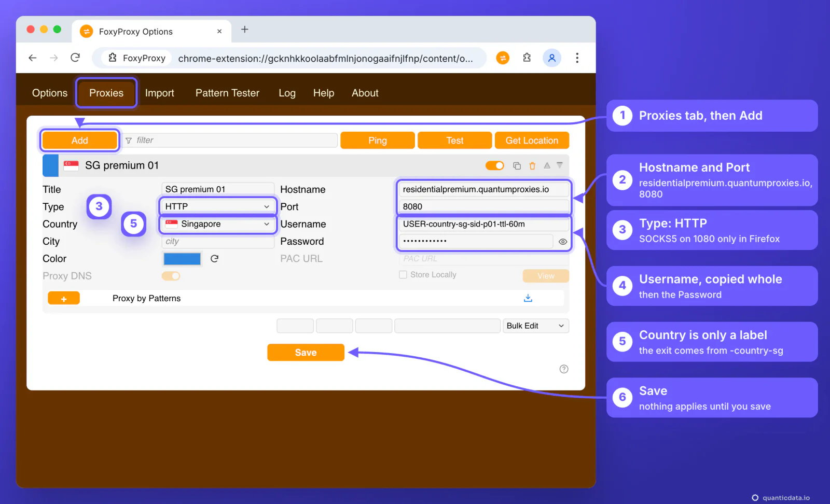Open the blue Color picker swatch
830x504 pixels.
[x=182, y=259]
